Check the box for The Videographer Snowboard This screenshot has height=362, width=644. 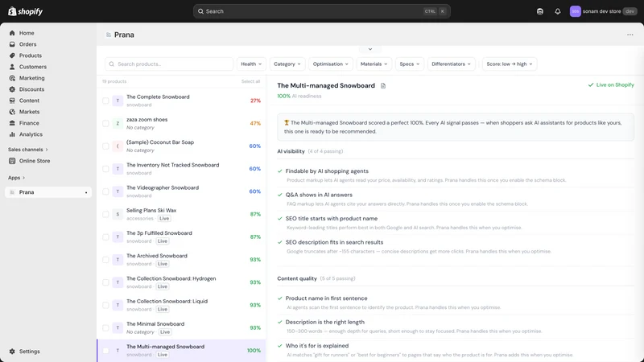tap(105, 191)
